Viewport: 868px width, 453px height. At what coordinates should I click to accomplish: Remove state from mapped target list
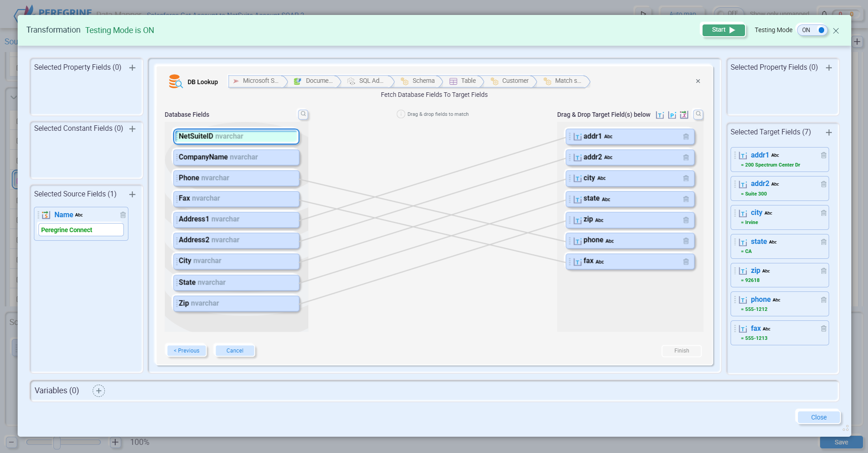click(x=686, y=199)
